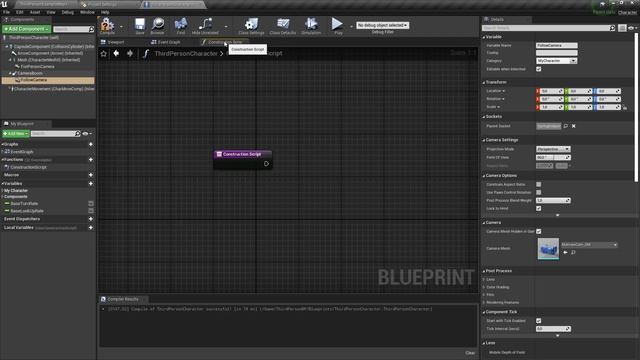Use the arrow icon under the Camera Mesh asset
The height and width of the screenshot is (360, 640).
(x=565, y=252)
